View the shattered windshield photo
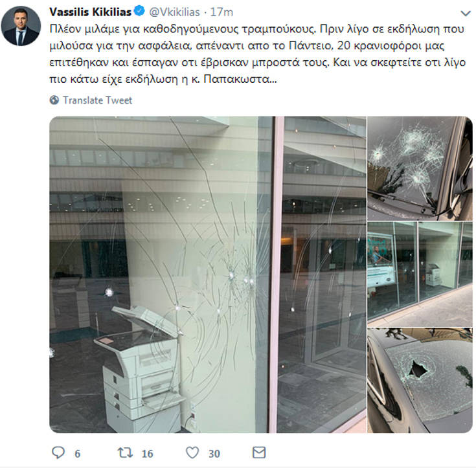 click(x=420, y=168)
